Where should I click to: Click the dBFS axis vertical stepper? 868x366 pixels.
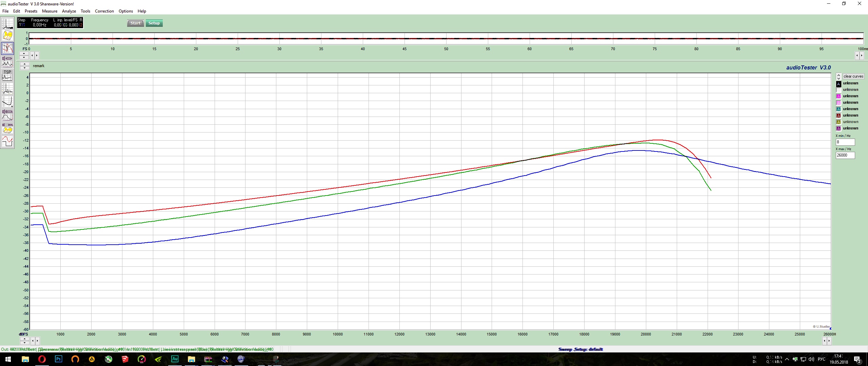(24, 341)
